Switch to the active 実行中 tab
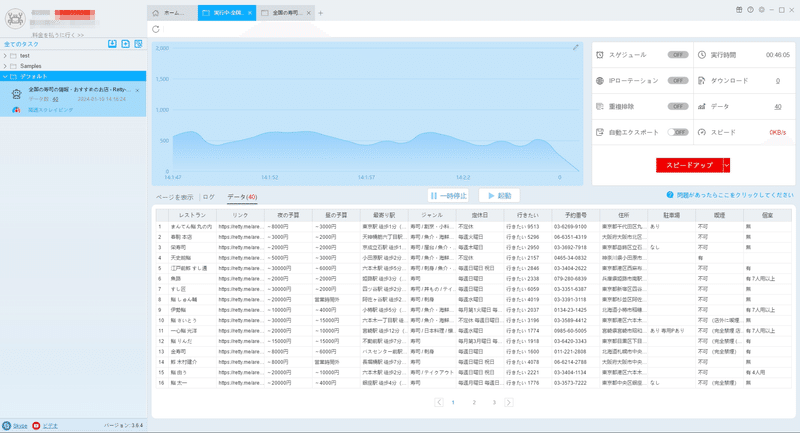This screenshot has width=800, height=433. [x=227, y=13]
